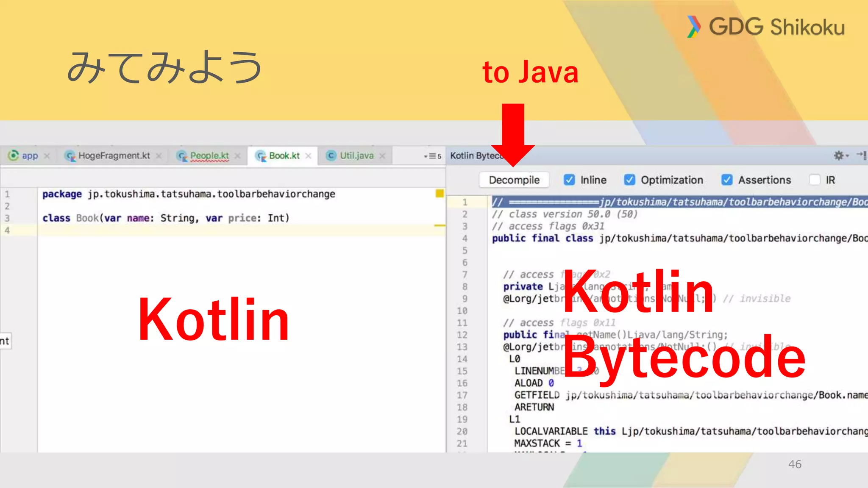Click the Kotlin icon on HogeFragment.kt tab
The height and width of the screenshot is (488, 868).
[70, 156]
